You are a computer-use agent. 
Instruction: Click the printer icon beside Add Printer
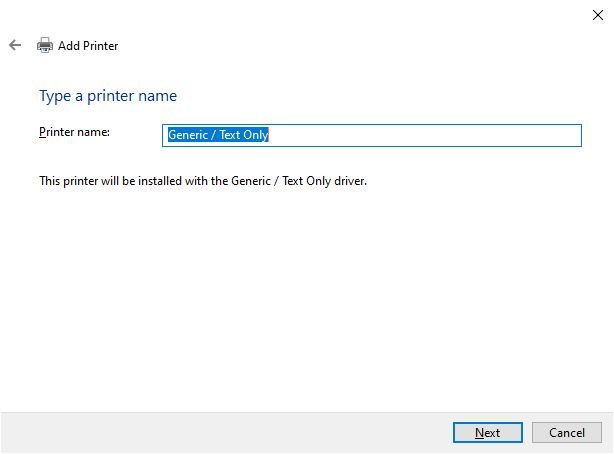coord(45,45)
